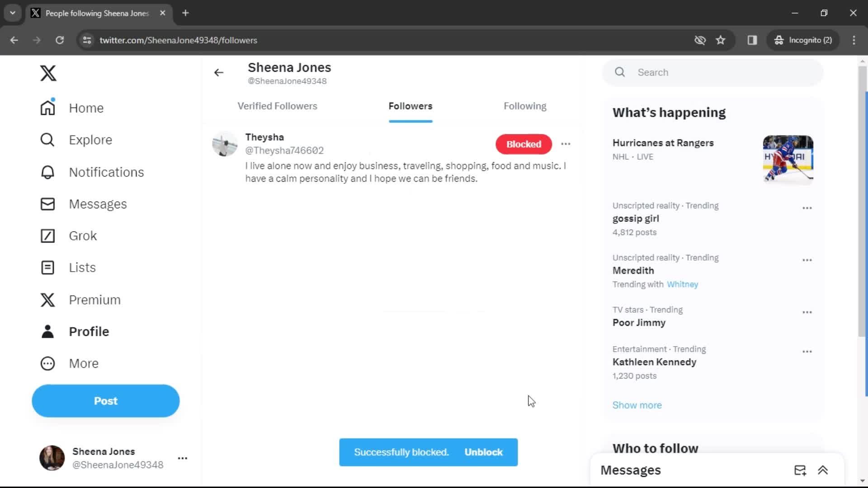Open the Premium section
This screenshot has height=488, width=868.
click(x=94, y=299)
